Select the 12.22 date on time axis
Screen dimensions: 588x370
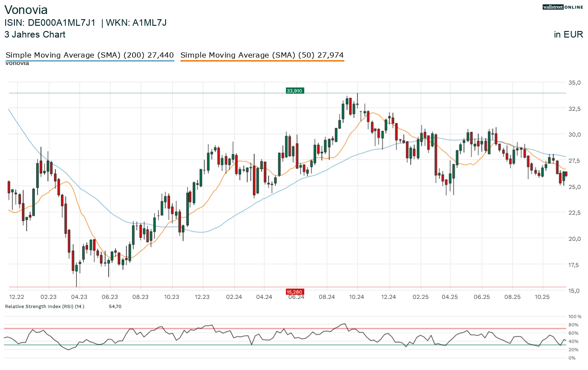[x=17, y=297]
